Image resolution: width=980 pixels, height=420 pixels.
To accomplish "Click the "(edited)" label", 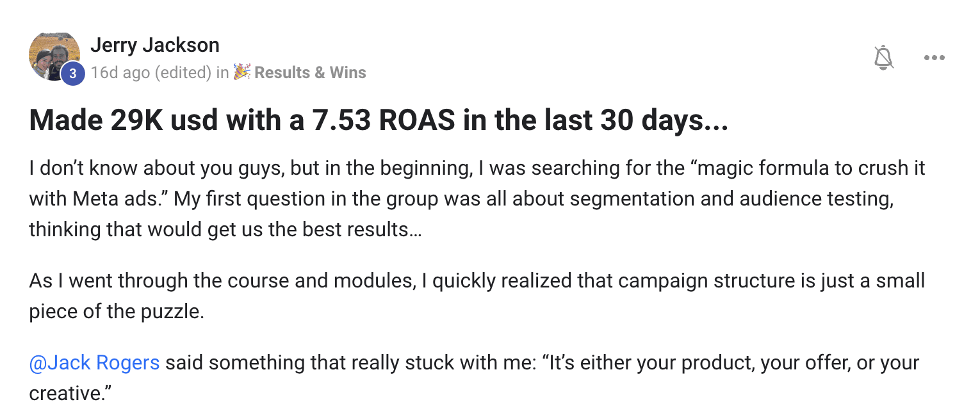I will (x=183, y=72).
